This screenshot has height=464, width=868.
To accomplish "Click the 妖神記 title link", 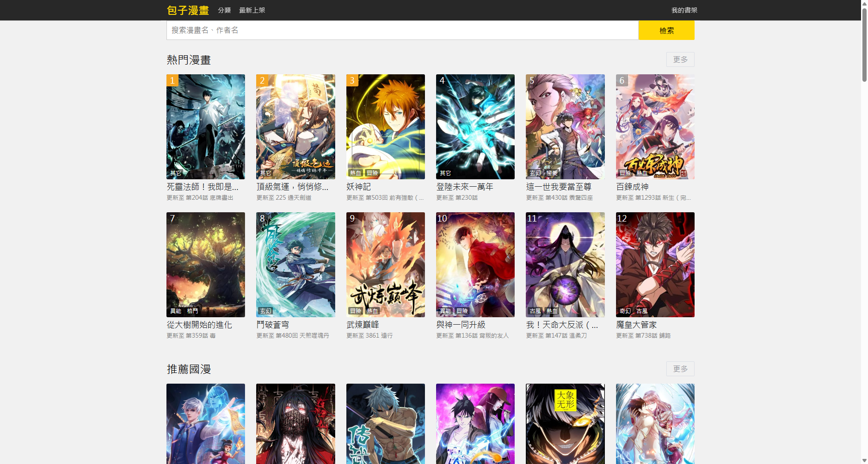I will pos(358,187).
